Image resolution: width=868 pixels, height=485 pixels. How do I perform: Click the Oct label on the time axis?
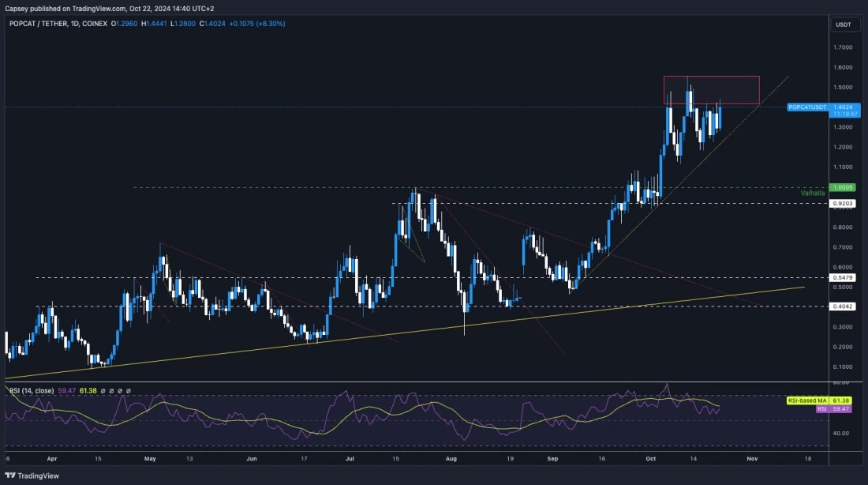coord(652,458)
